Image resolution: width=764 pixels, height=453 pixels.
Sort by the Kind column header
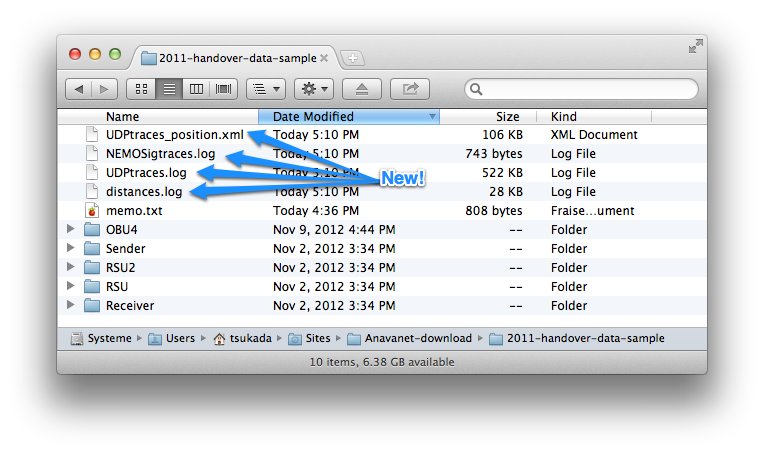coord(564,117)
